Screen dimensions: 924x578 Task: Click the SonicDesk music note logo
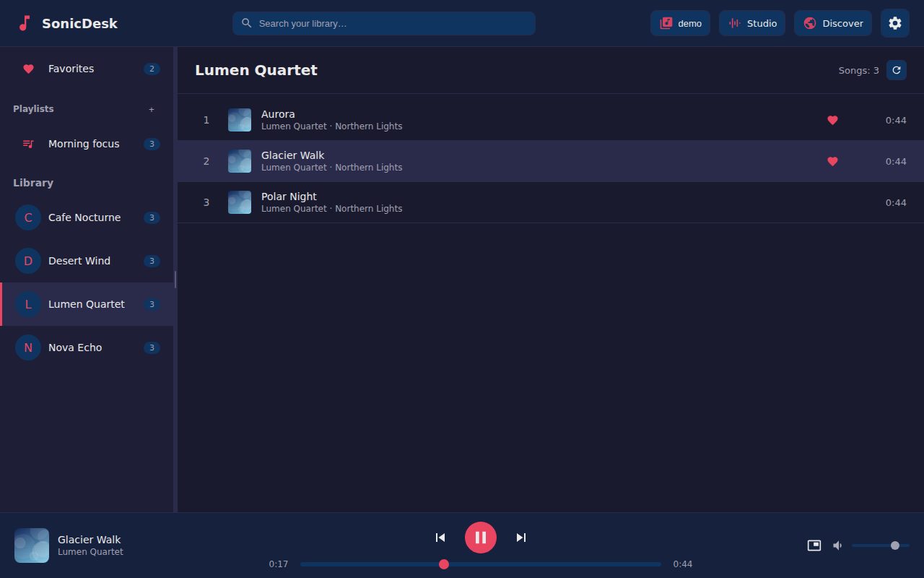24,23
